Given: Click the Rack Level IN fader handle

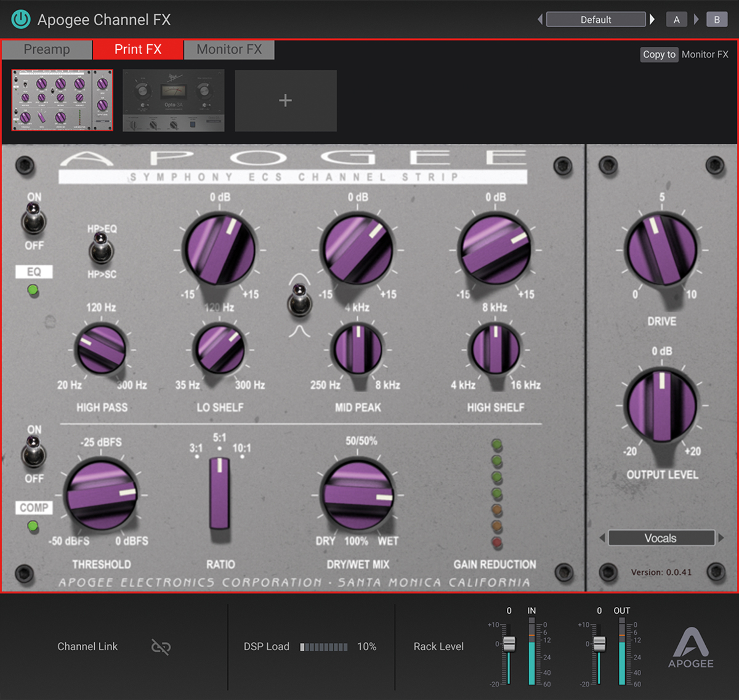Looking at the screenshot, I should tap(509, 644).
